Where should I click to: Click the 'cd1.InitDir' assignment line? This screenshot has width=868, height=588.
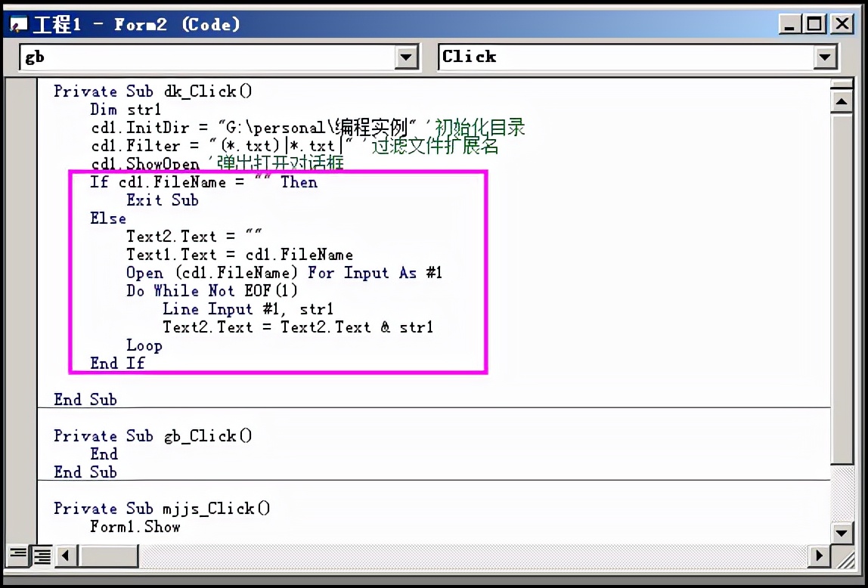point(308,128)
